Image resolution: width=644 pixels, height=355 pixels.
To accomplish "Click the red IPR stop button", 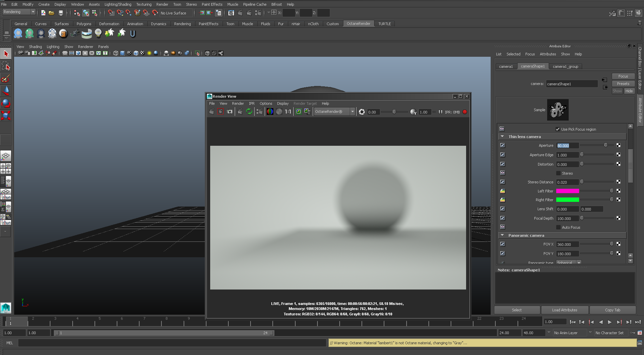I will click(465, 112).
